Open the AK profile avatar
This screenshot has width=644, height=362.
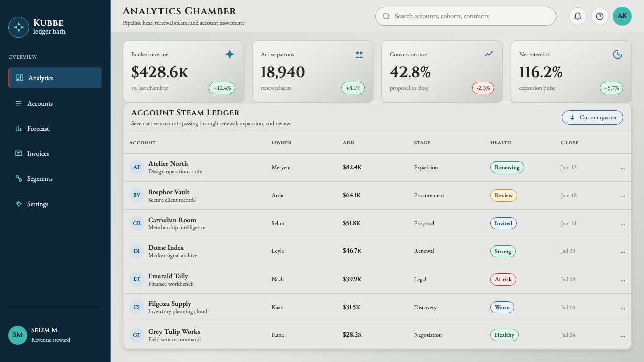tap(622, 16)
